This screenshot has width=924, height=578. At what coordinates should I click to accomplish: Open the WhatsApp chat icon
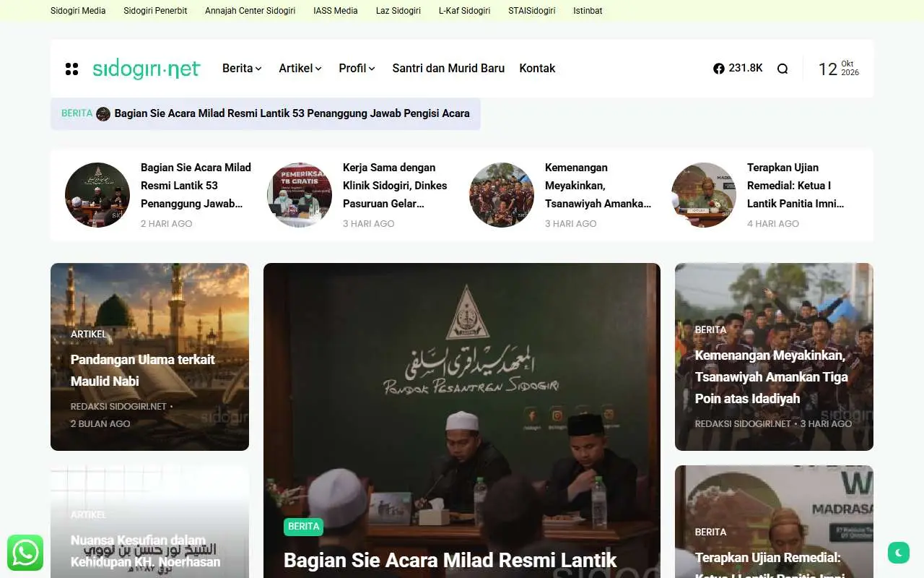coord(25,553)
